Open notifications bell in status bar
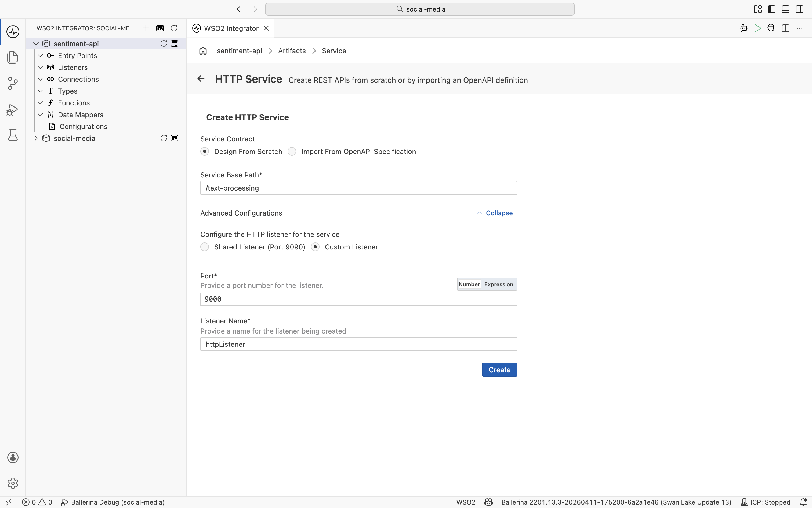This screenshot has width=812, height=508. point(804,502)
